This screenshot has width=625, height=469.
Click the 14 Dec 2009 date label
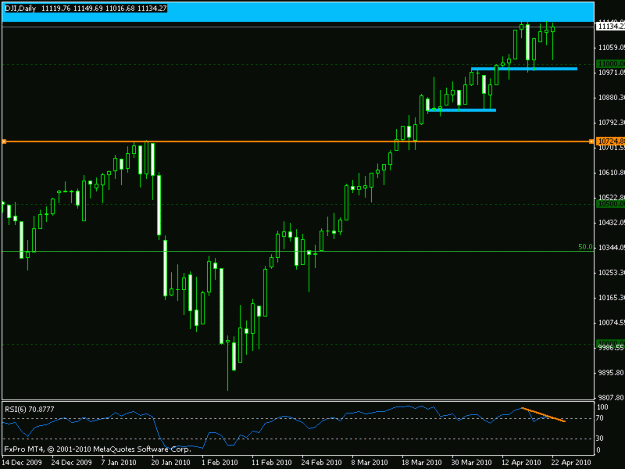tap(22, 462)
